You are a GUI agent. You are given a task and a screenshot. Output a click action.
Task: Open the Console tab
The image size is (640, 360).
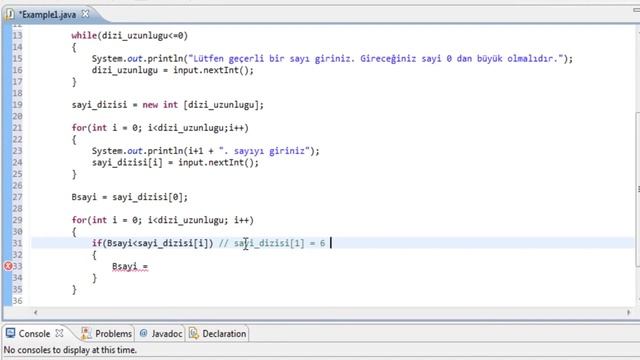point(34,334)
